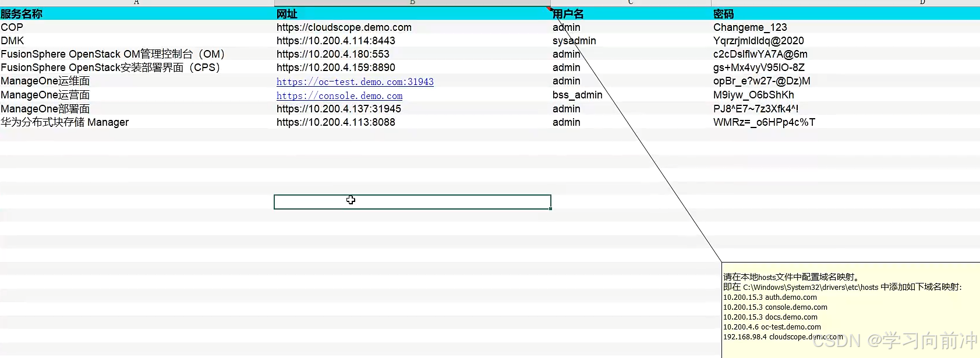Open the https://console.demo.com hyperlink
Screen dimensions: 980x358
339,95
